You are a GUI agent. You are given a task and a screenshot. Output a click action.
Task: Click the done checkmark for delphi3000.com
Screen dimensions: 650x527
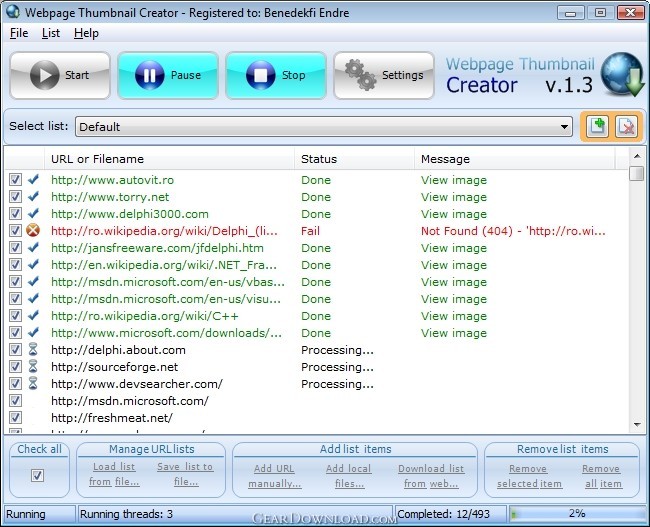(x=33, y=214)
